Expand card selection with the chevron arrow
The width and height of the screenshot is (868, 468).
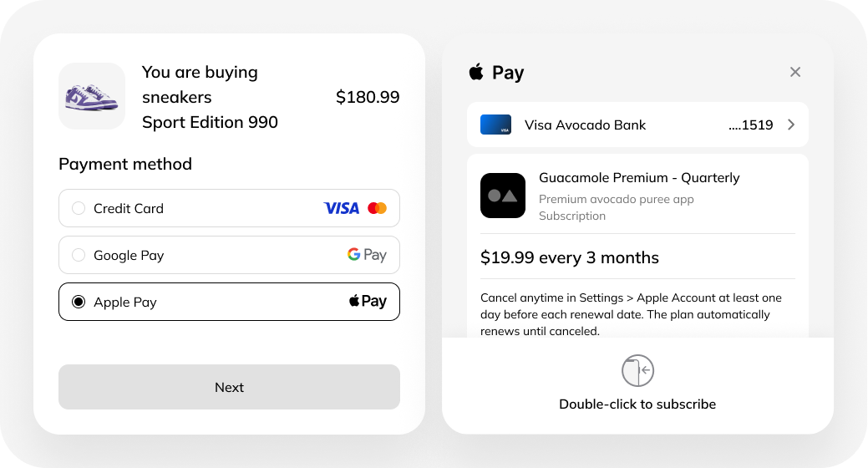pos(791,125)
